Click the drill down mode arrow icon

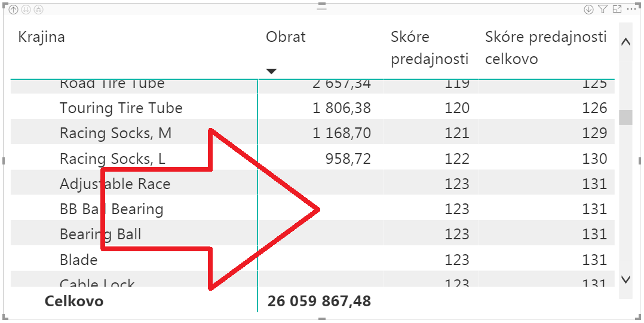588,9
